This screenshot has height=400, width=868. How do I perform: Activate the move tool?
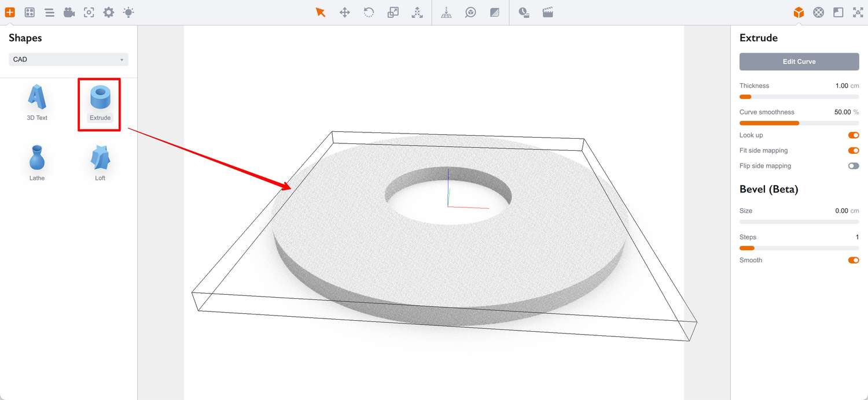345,12
